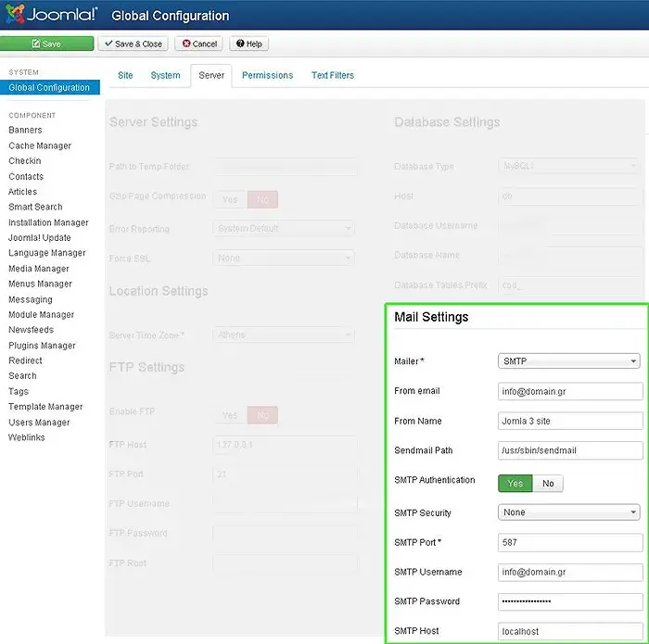Set Enable FTP to No
This screenshot has width=649, height=644.
(x=262, y=415)
